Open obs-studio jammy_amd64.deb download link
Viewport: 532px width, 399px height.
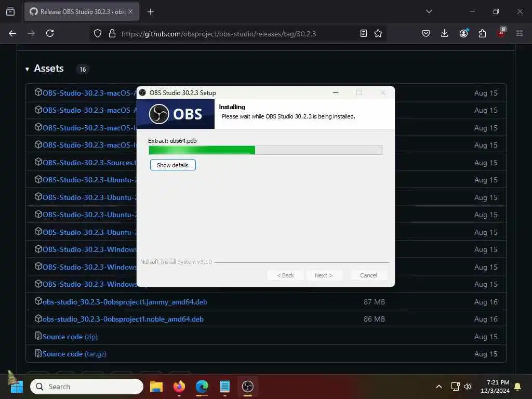tap(125, 302)
